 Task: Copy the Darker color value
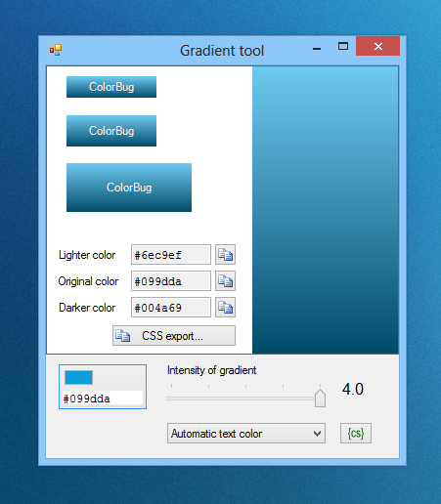(225, 308)
